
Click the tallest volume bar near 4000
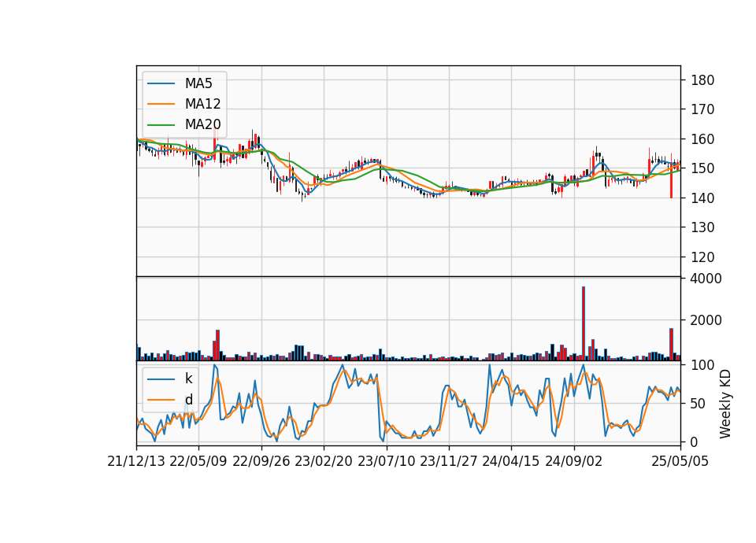pyautogui.click(x=584, y=323)
